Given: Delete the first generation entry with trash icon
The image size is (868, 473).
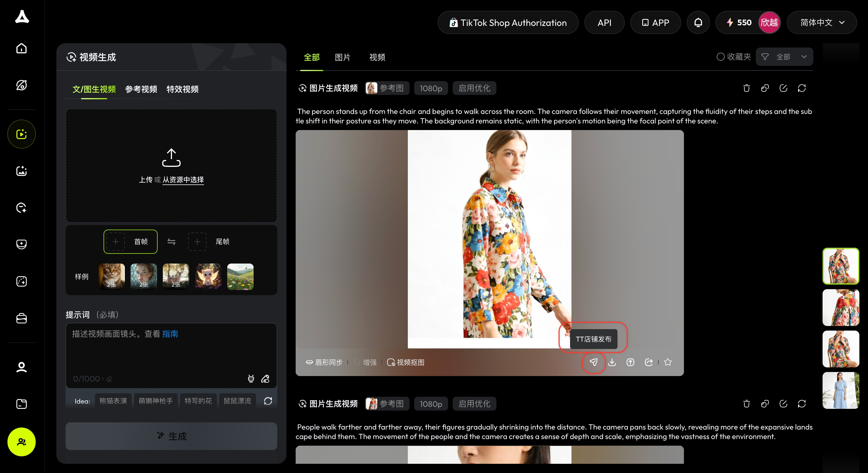Looking at the screenshot, I should [x=746, y=88].
